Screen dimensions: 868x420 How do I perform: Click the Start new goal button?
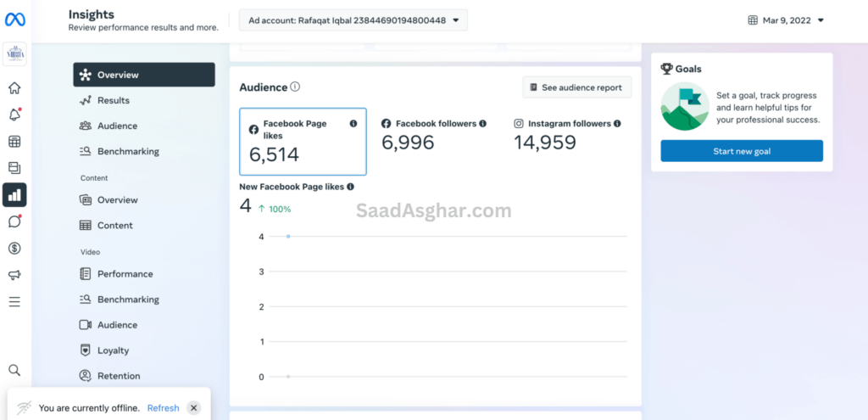pos(742,151)
